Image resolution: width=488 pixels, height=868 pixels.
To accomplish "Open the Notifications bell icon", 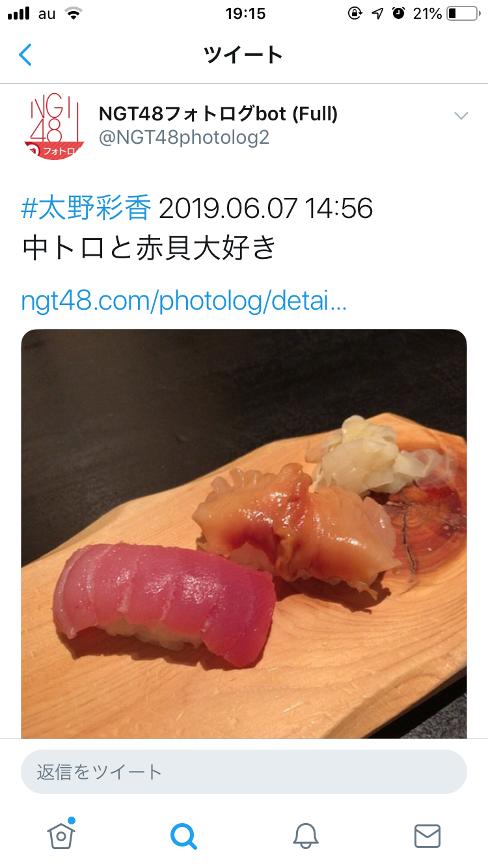I will 305,836.
